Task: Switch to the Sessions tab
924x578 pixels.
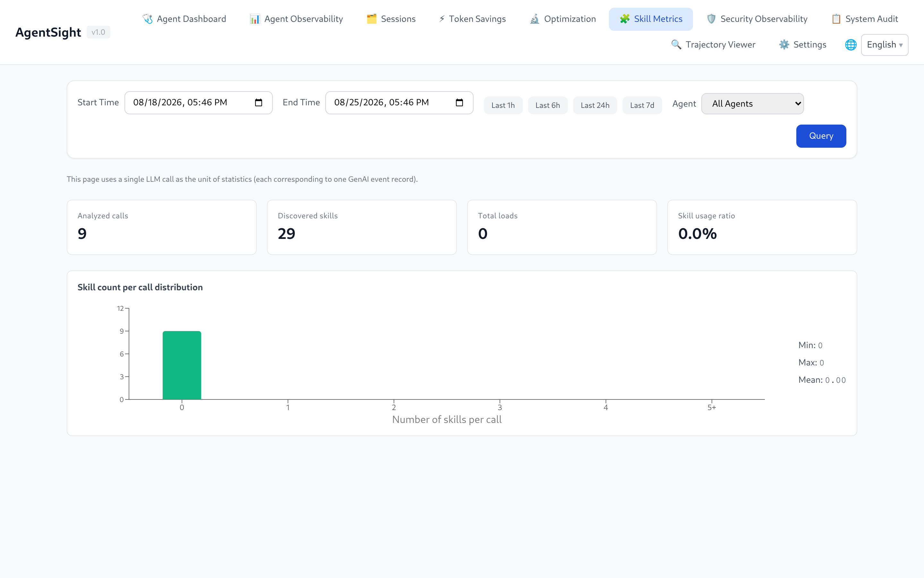Action: coord(391,19)
